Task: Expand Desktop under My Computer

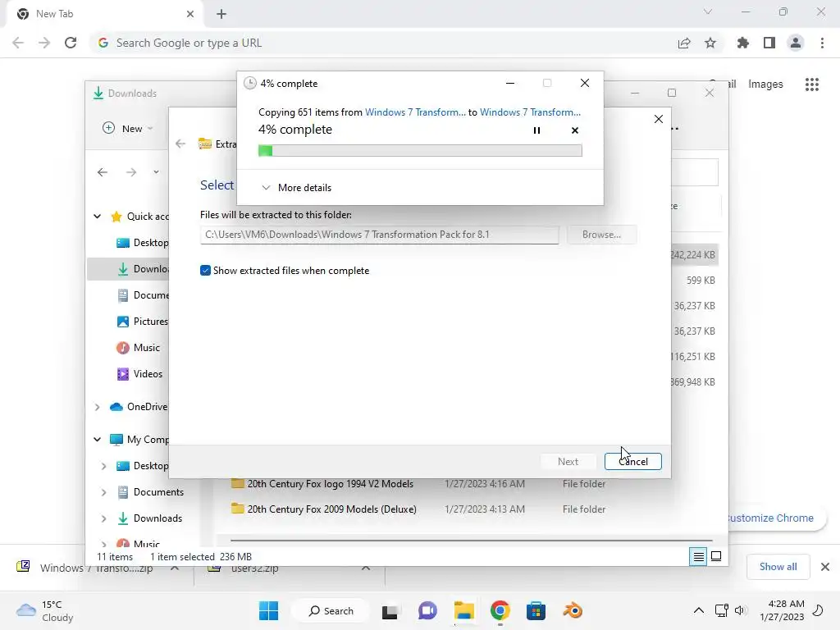Action: point(104,466)
